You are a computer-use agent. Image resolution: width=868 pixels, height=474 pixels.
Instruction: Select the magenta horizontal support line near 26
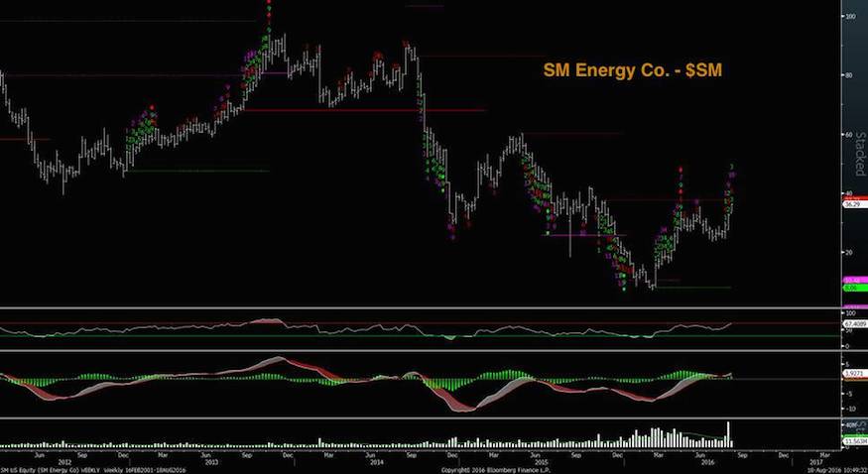click(584, 235)
